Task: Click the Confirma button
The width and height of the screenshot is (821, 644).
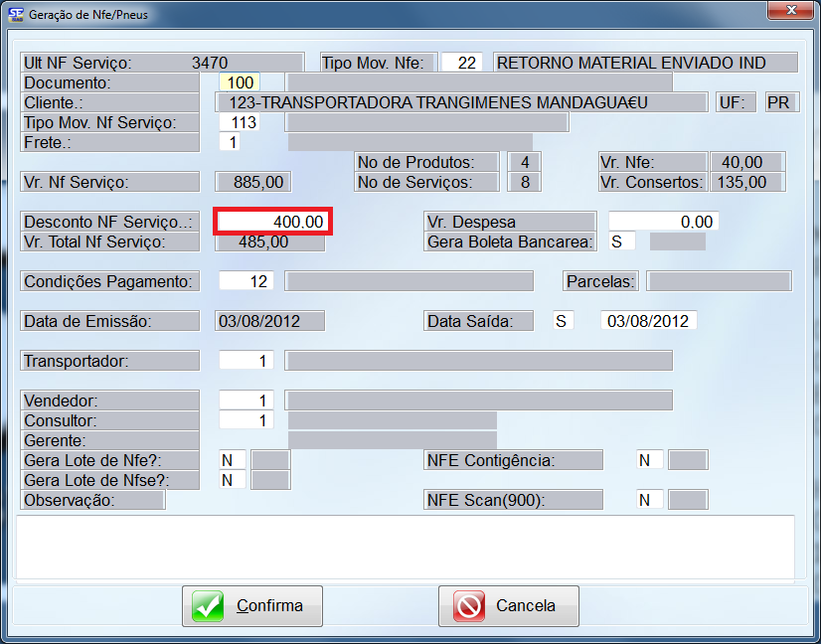Action: 252,605
